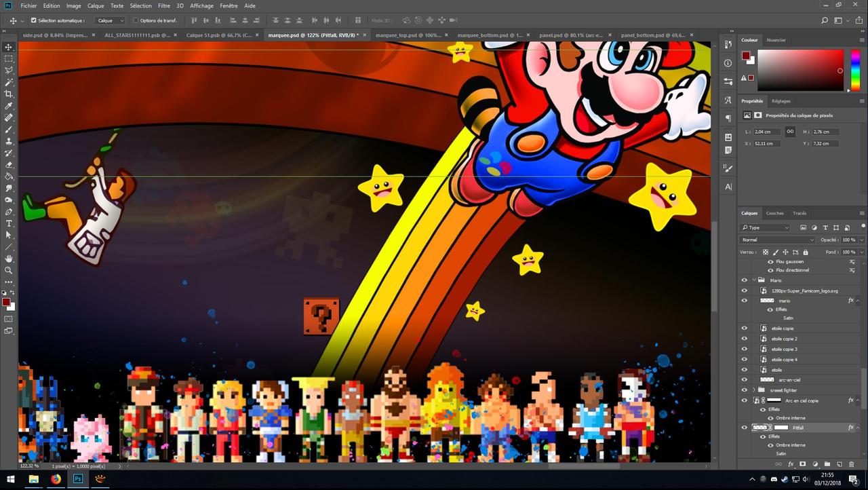Select the Move tool in the toolbox
The image size is (868, 490).
click(9, 47)
